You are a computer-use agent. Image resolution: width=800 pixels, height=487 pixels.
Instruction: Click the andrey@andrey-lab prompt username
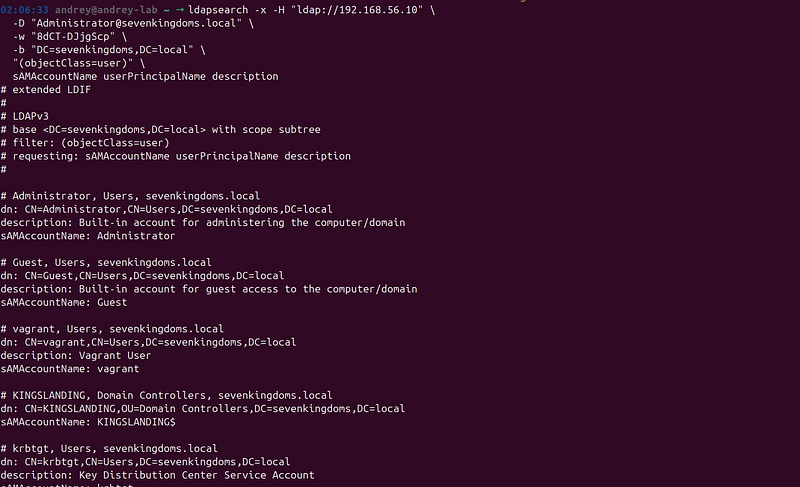[106, 10]
